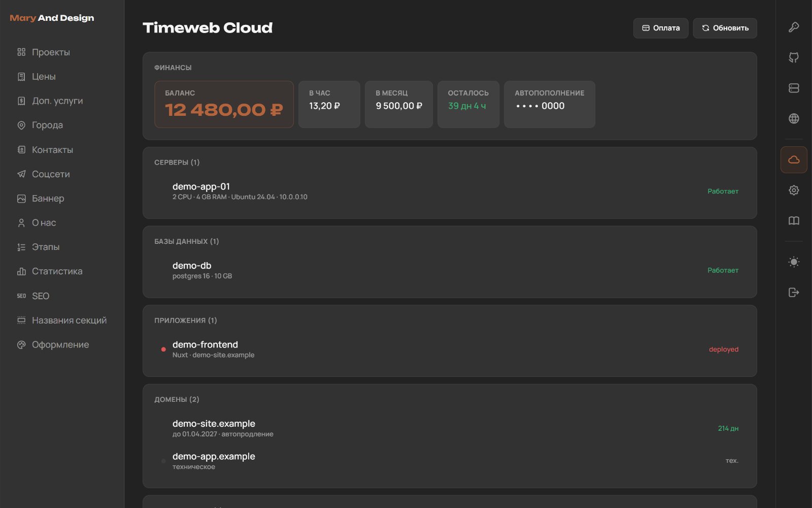The height and width of the screenshot is (508, 812).
Task: Select the demo-site.example domain name in Домены
Action: click(214, 423)
